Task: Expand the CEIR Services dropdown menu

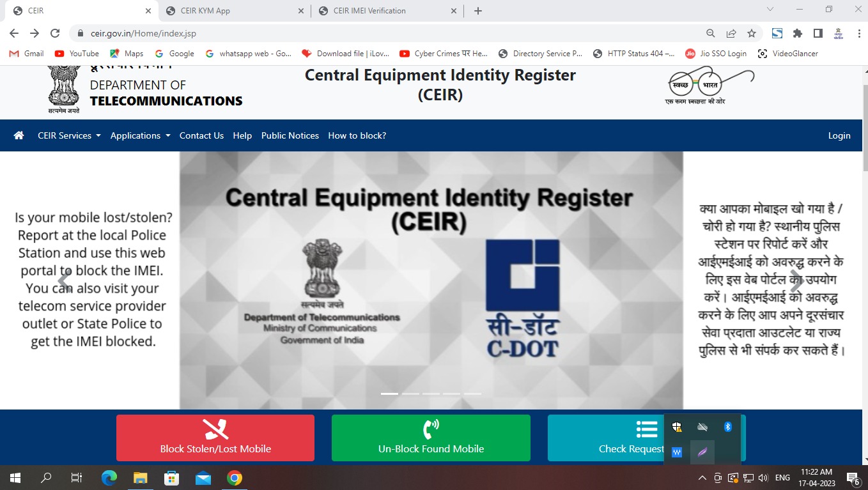Action: coord(69,135)
